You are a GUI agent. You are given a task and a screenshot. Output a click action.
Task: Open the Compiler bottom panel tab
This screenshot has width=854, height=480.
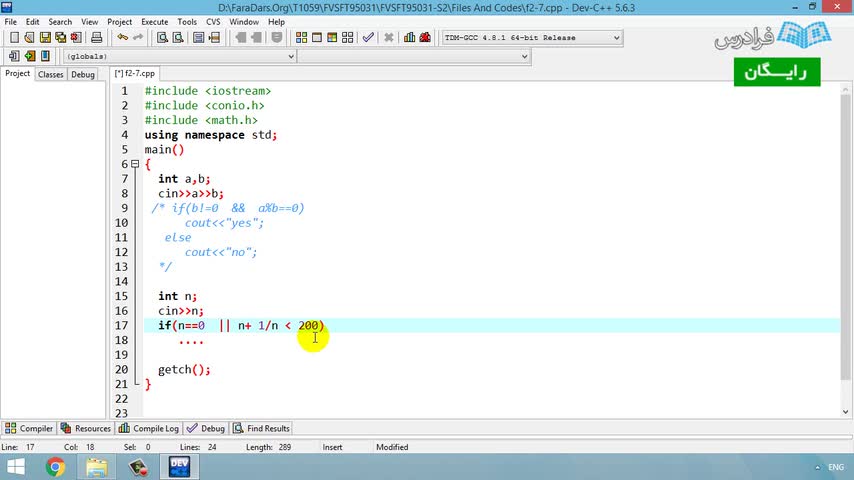pos(29,428)
